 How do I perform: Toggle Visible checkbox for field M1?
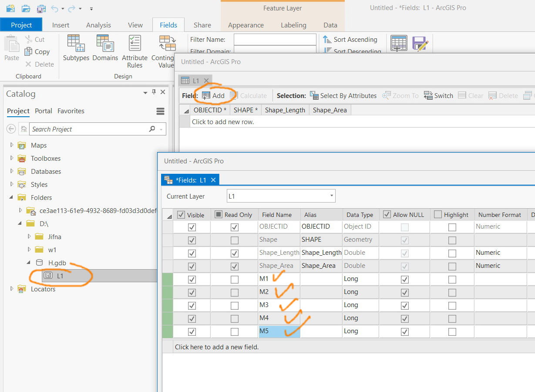pos(192,279)
